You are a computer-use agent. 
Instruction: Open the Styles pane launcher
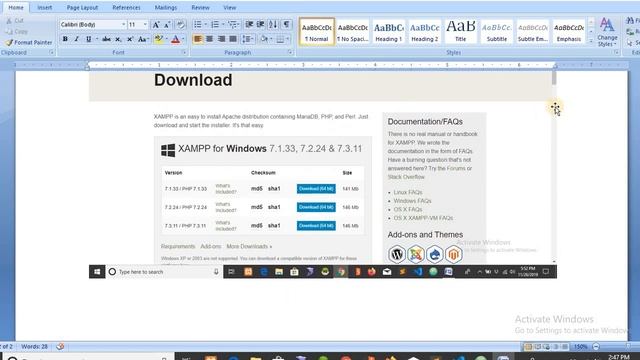pyautogui.click(x=616, y=53)
